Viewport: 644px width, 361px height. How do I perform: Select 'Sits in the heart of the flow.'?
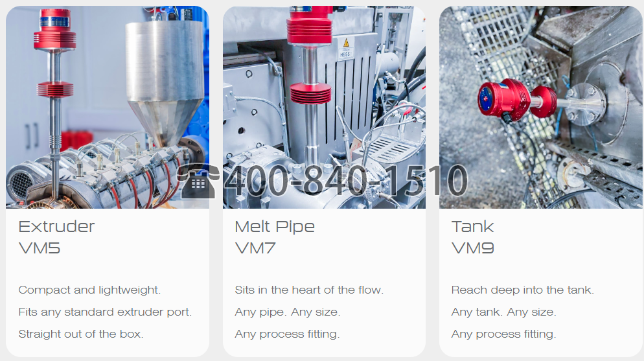pos(309,290)
